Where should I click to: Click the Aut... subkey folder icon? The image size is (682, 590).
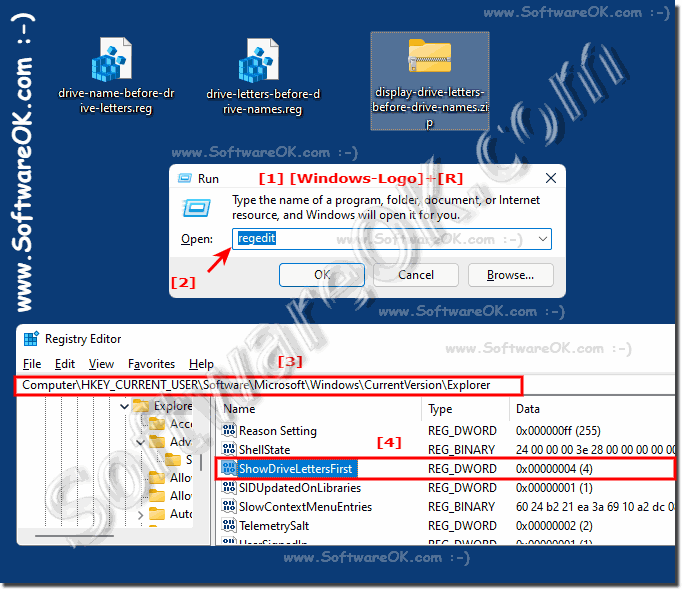(157, 514)
